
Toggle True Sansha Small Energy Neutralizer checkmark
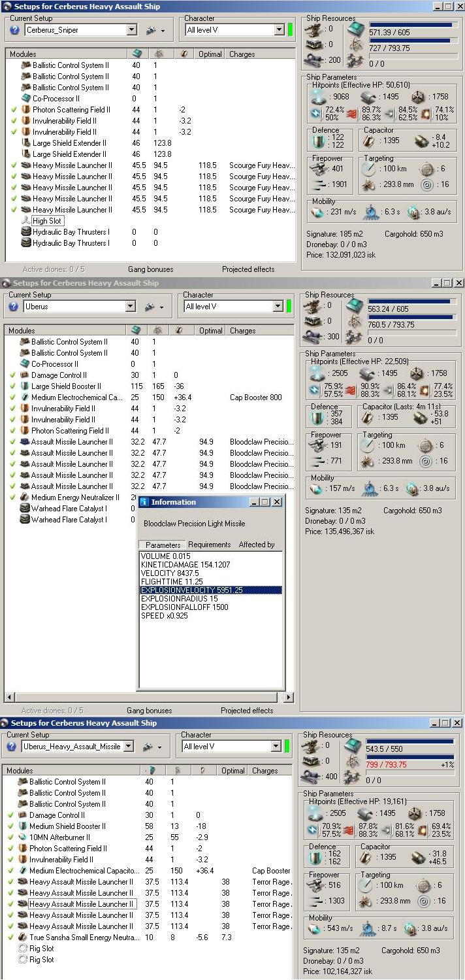click(11, 938)
